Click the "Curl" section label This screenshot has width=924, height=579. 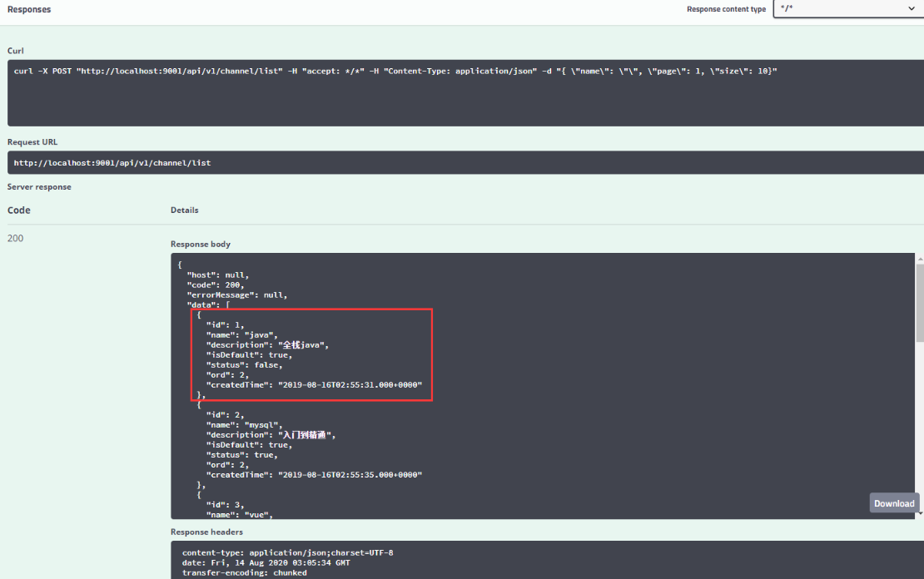pos(15,51)
